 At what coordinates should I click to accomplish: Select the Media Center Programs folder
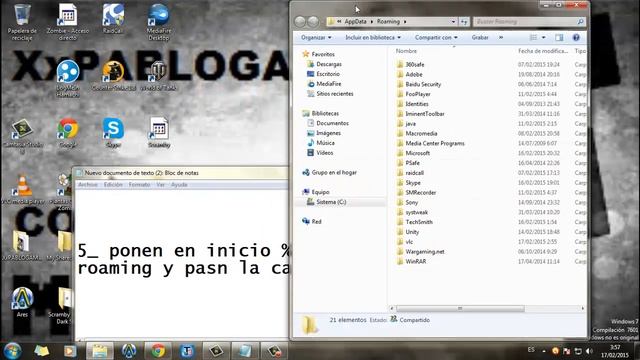435,143
